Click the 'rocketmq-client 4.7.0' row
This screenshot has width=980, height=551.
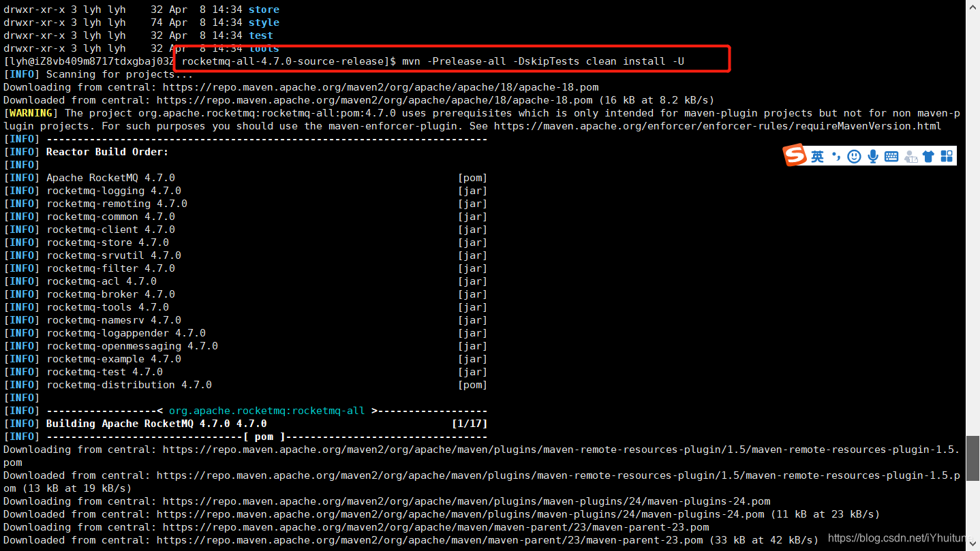click(245, 230)
